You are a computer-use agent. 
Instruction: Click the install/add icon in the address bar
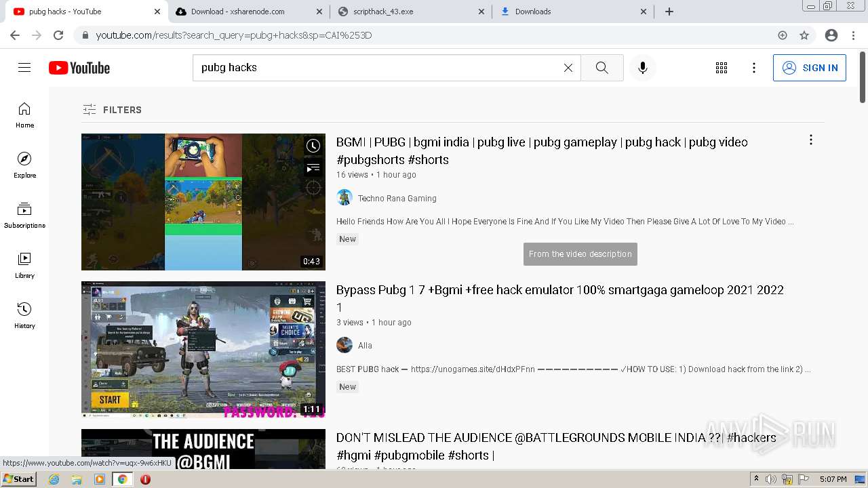pos(783,35)
